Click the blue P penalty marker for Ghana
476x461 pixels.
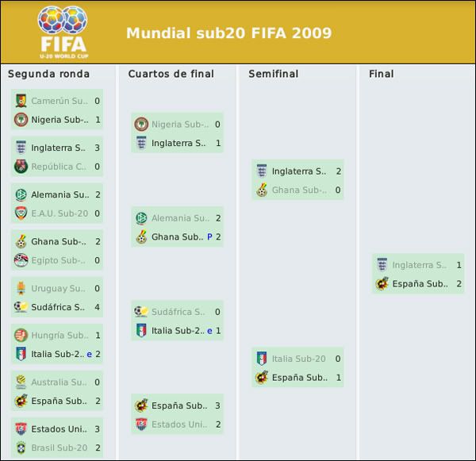[x=209, y=237]
